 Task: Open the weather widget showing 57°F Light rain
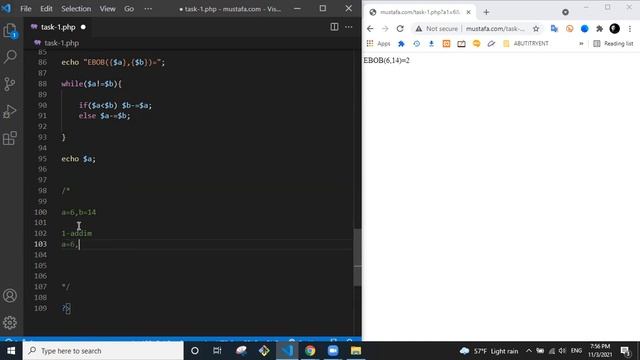pos(489,351)
